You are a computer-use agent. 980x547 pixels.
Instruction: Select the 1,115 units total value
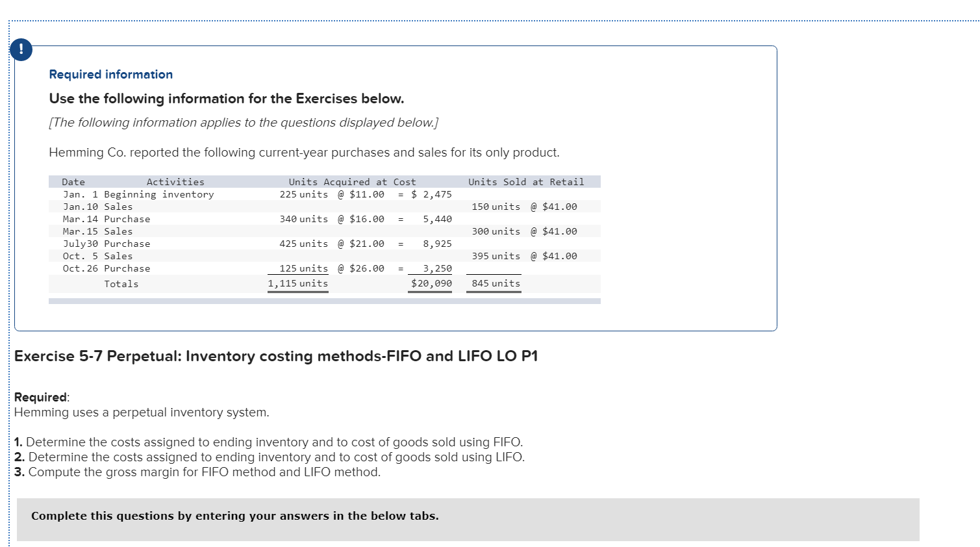point(297,283)
